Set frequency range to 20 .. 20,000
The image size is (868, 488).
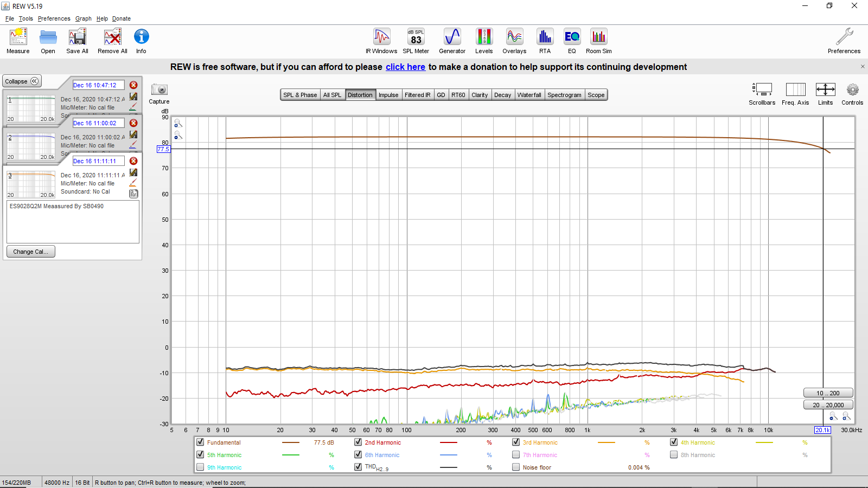(828, 405)
